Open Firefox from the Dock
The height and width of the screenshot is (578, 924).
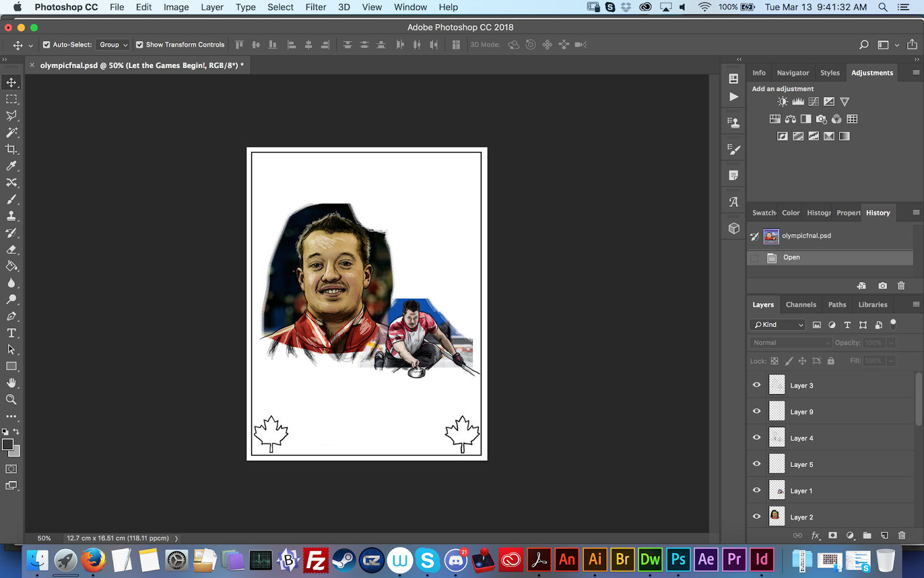tap(94, 560)
